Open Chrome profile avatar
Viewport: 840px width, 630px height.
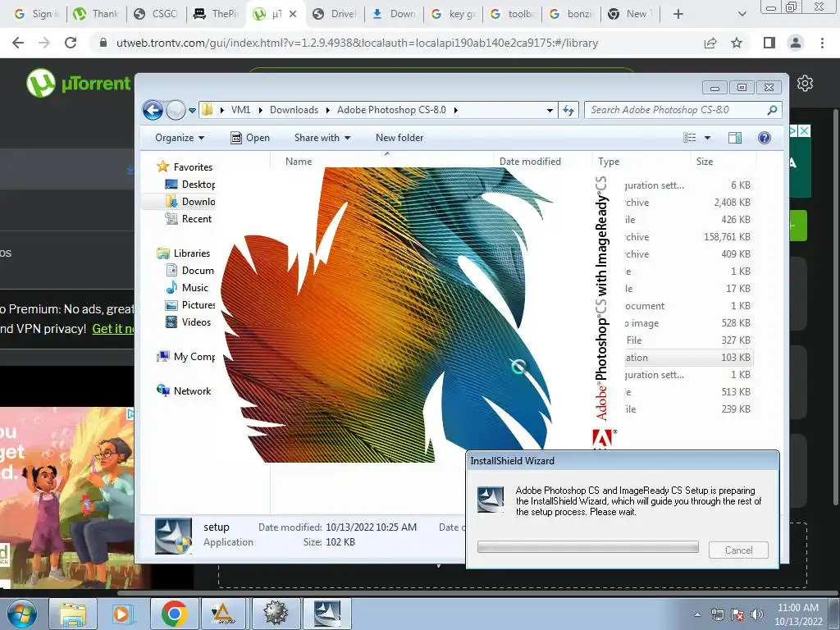pos(796,43)
